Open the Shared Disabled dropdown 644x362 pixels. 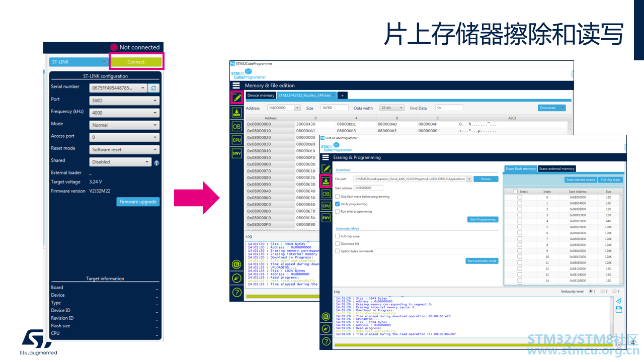pos(120,162)
